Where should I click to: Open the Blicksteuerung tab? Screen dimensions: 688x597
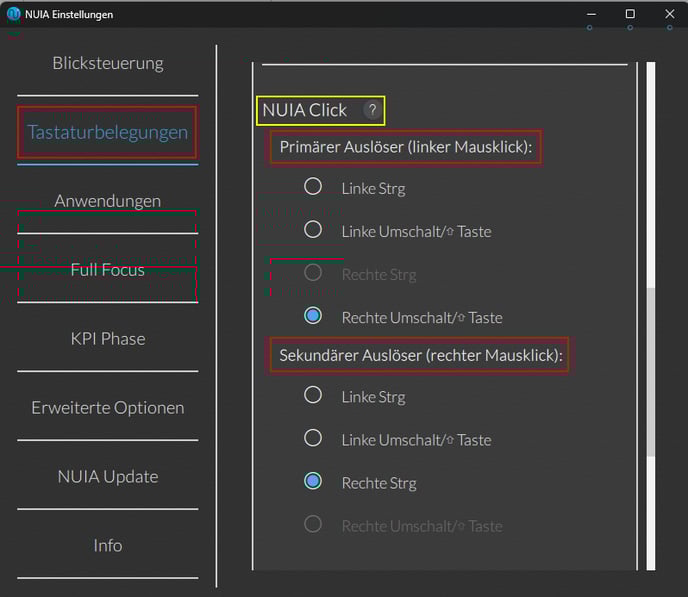pyautogui.click(x=108, y=64)
